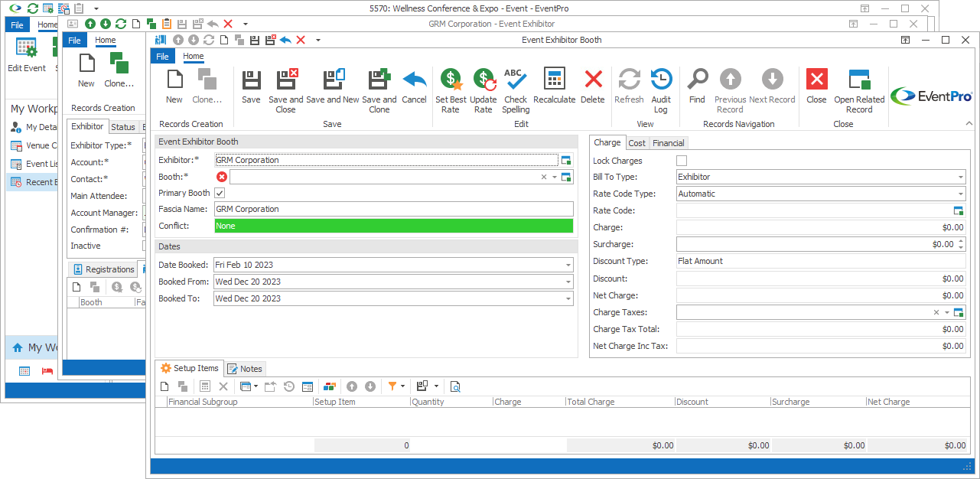980x479 pixels.
Task: Click the Net Charge column header
Action: pos(917,402)
